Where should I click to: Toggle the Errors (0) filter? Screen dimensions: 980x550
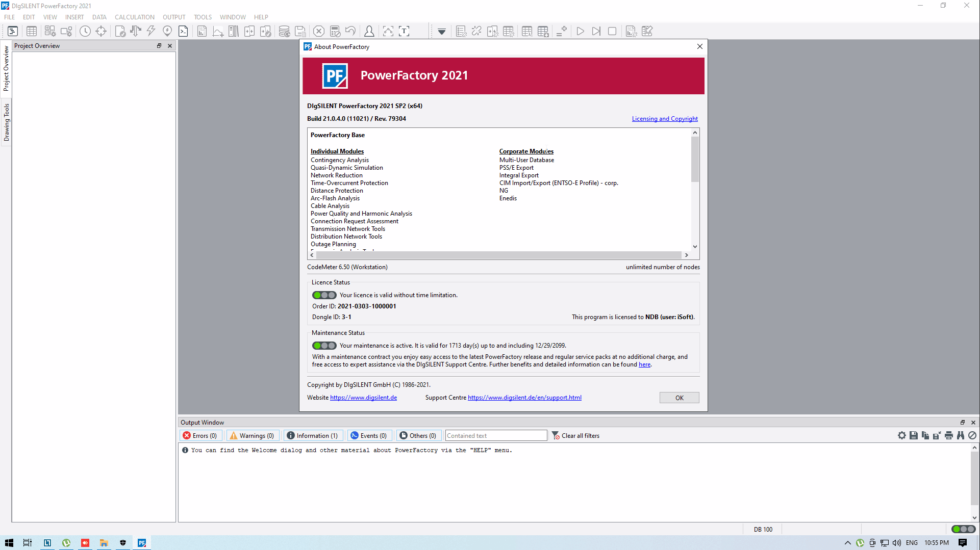click(x=200, y=436)
